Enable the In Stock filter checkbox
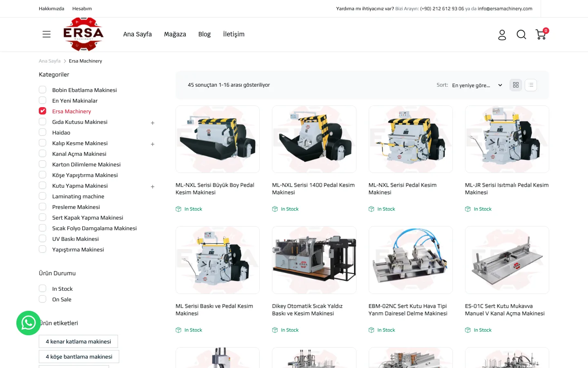This screenshot has height=368, width=588. pos(42,289)
